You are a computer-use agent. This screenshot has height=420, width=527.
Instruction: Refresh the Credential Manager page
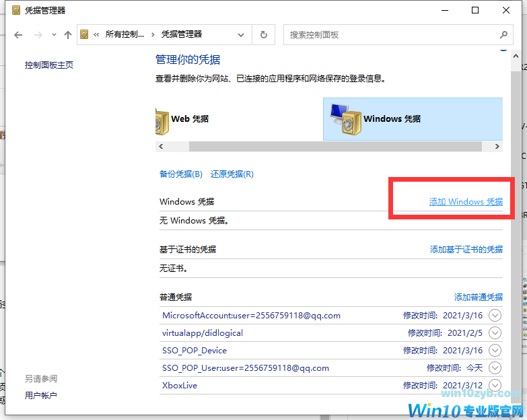click(x=264, y=34)
